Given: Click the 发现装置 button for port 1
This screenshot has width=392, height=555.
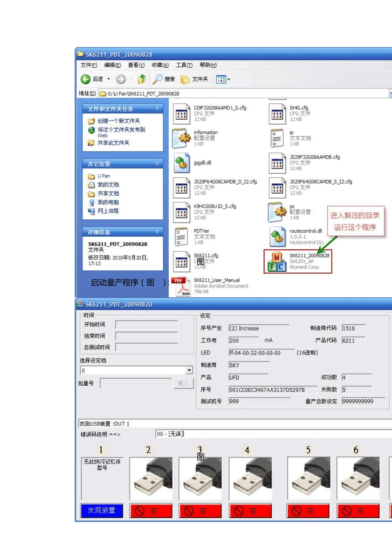Looking at the screenshot, I should pyautogui.click(x=102, y=510).
